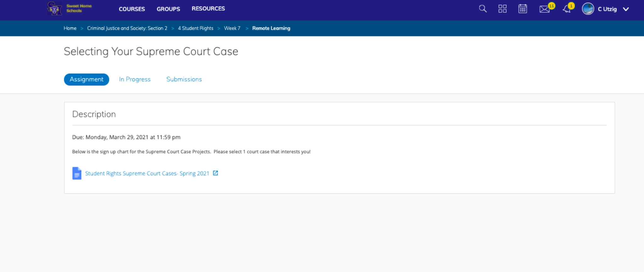
Task: Open the notifications bell icon
Action: (x=567, y=9)
